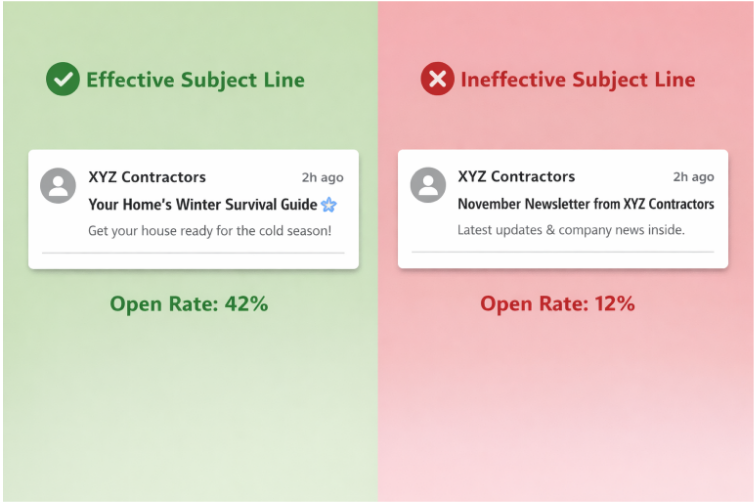Open XYZ Contractors sender on winter guide email

[147, 177]
